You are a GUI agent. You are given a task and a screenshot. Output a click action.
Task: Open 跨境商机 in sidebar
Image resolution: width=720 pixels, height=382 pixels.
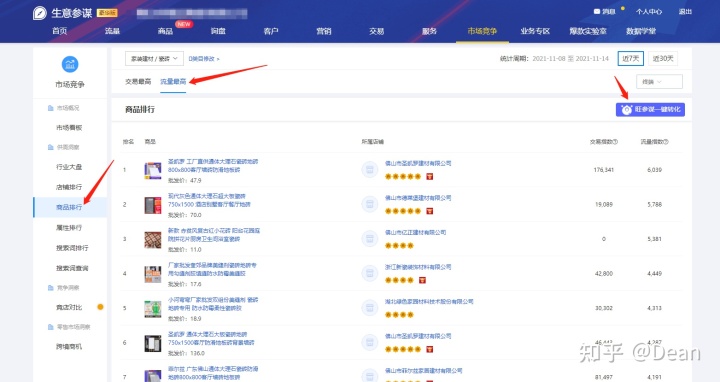[x=69, y=347]
